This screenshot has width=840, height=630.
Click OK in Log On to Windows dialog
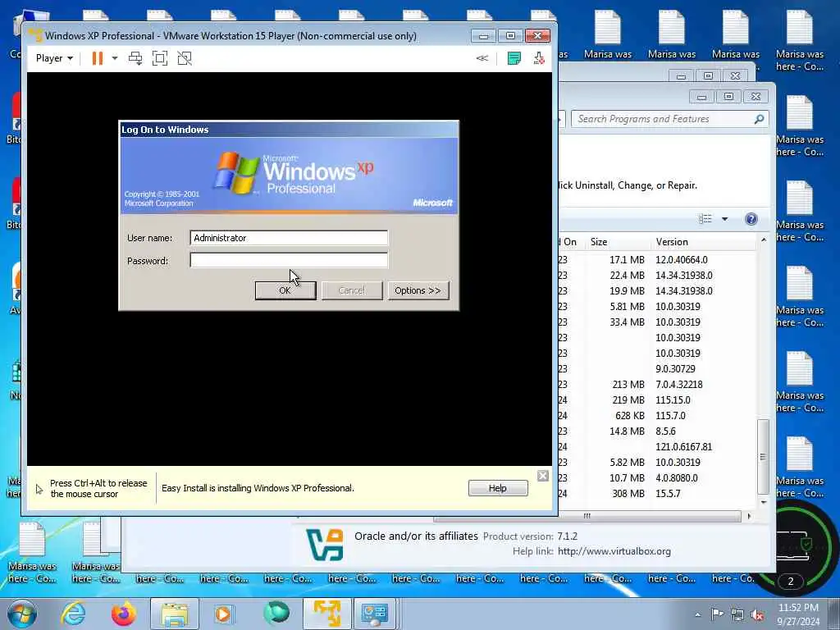285,290
